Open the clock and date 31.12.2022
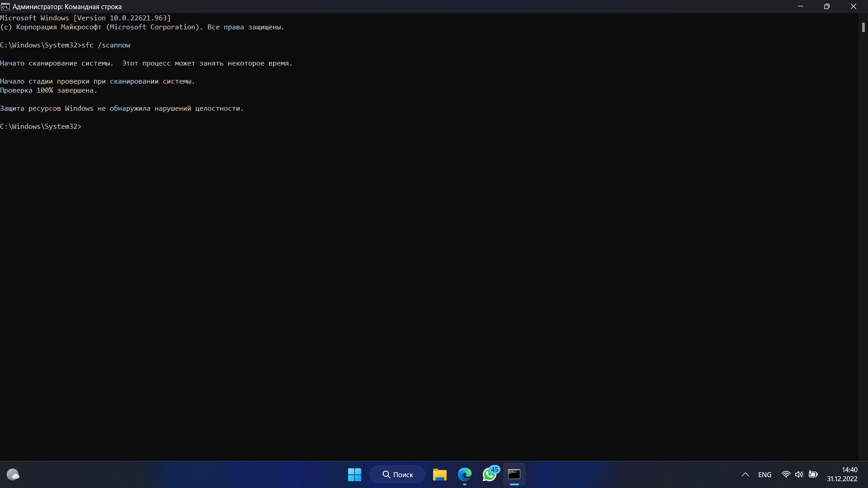 tap(842, 474)
